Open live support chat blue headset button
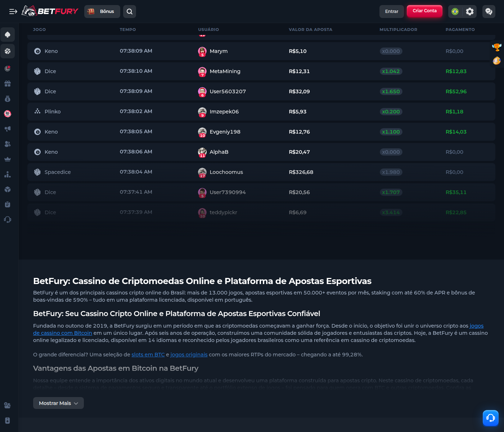This screenshot has width=504, height=432. click(x=491, y=418)
